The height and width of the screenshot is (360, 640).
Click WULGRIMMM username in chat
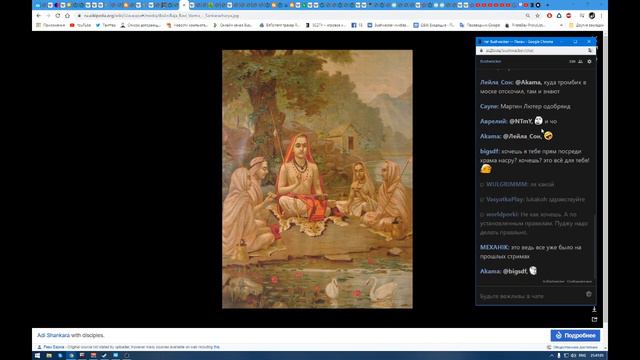(x=507, y=184)
